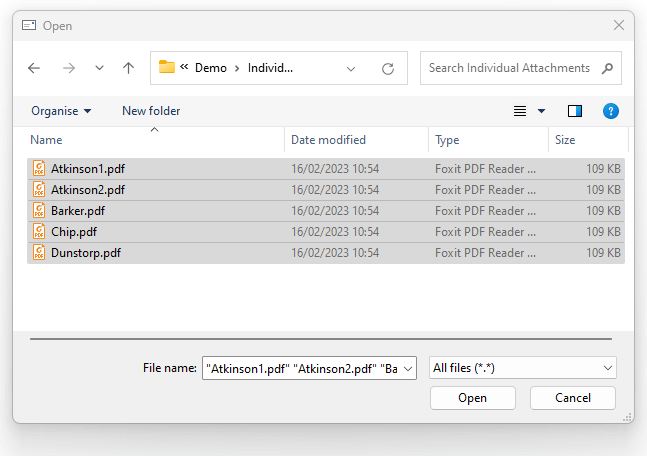
Task: Expand the address bar path dropdown
Action: (351, 68)
